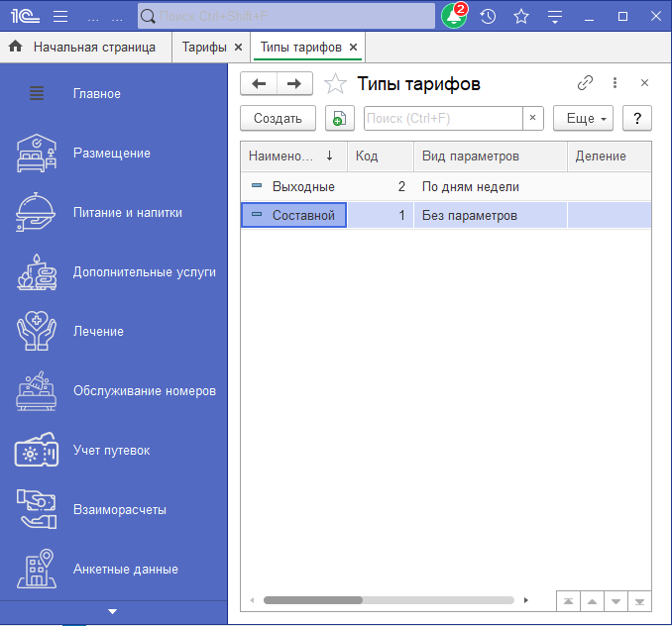Click create-by-copy icon next to Создать

[339, 119]
